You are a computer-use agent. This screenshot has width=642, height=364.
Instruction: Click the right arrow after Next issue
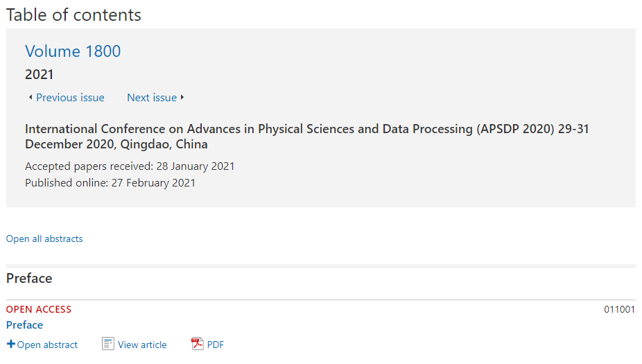182,98
